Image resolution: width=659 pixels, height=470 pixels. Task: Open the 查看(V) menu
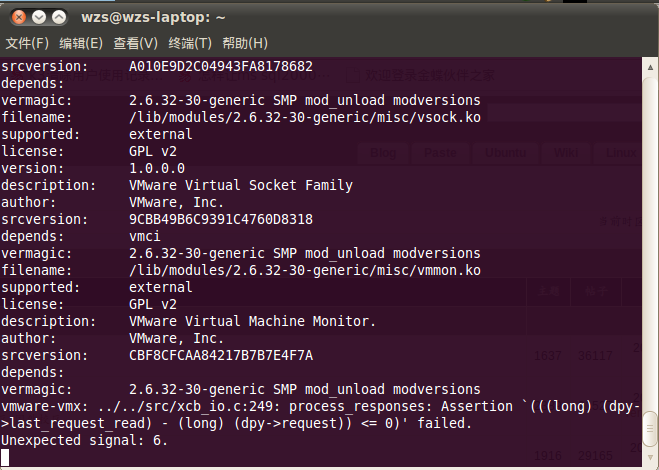(135, 43)
